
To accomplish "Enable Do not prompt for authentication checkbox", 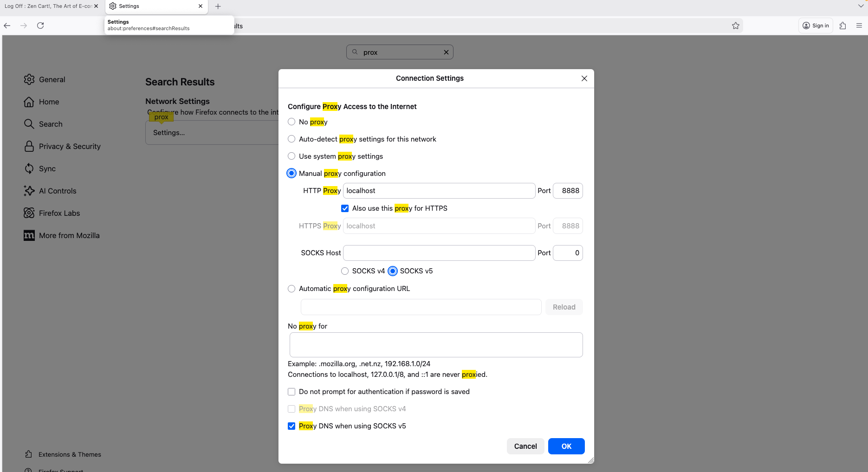I will [291, 392].
